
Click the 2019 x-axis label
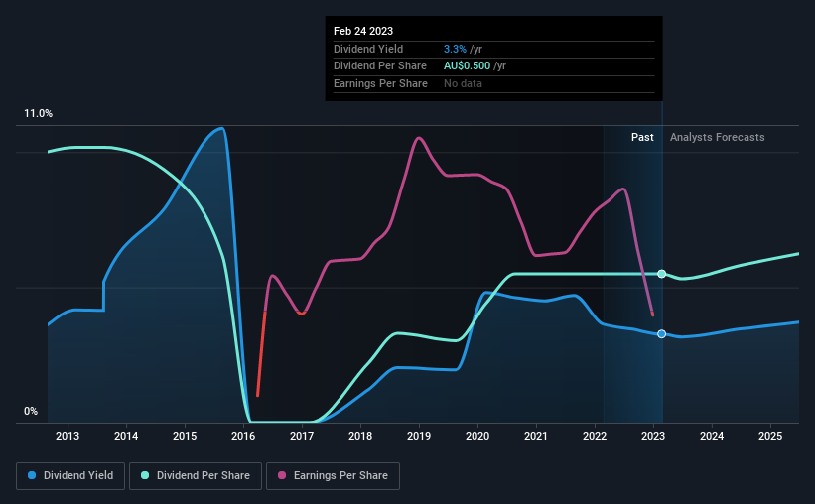(x=419, y=436)
